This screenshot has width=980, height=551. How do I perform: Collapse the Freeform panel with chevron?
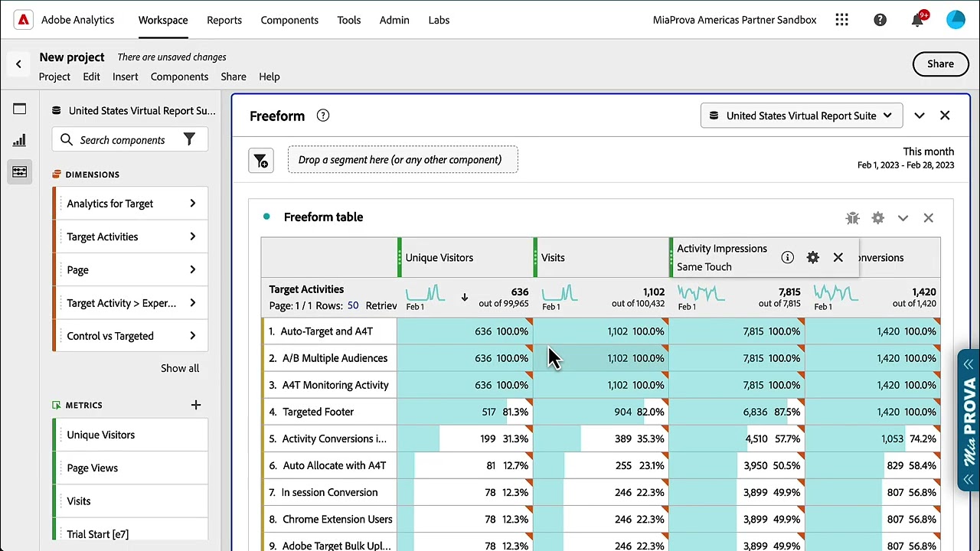tap(920, 116)
